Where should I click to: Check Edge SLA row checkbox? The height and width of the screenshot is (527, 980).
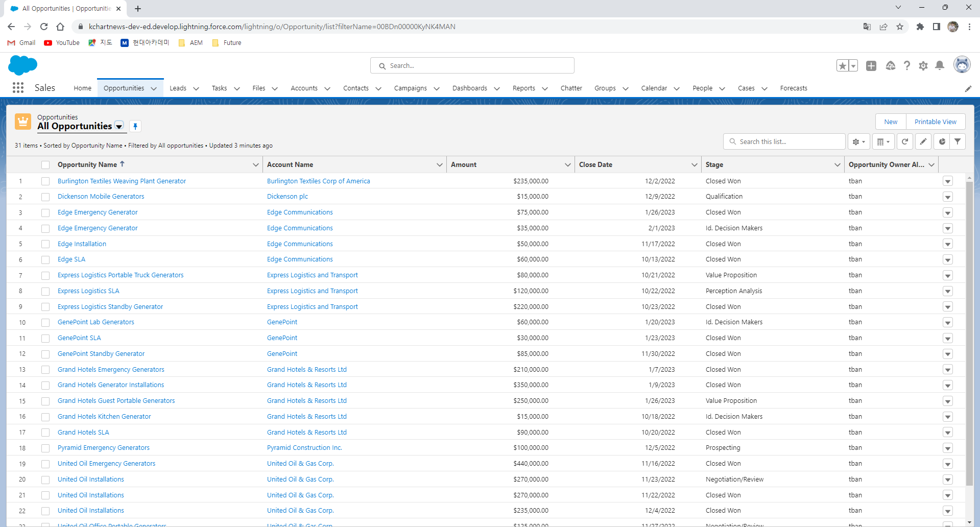(x=45, y=260)
